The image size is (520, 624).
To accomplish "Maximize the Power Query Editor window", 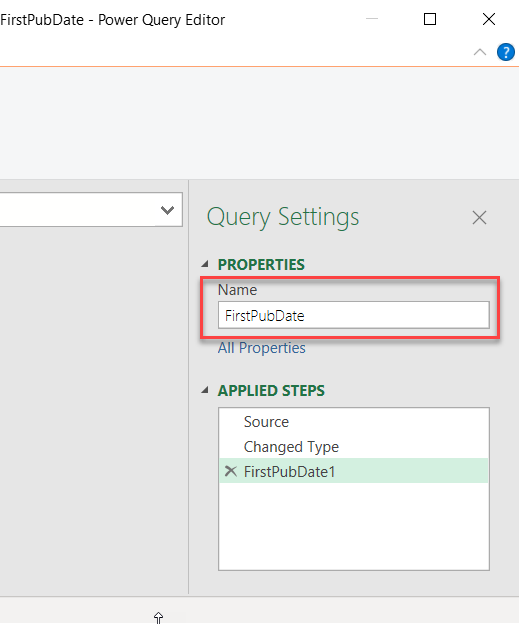I will [x=430, y=19].
